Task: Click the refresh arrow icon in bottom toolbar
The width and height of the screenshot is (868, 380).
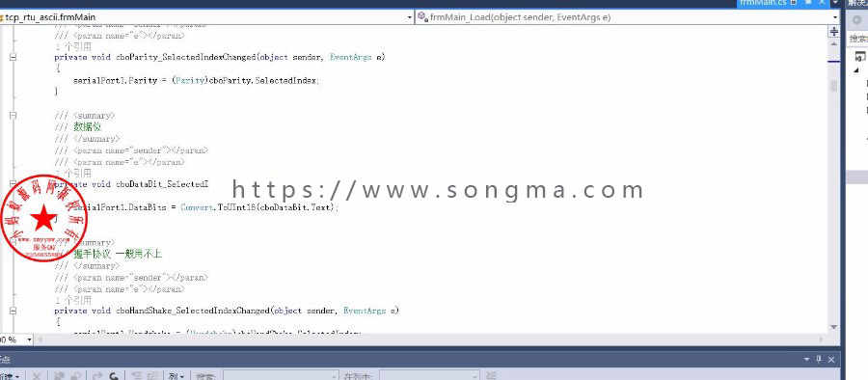Action: click(113, 376)
